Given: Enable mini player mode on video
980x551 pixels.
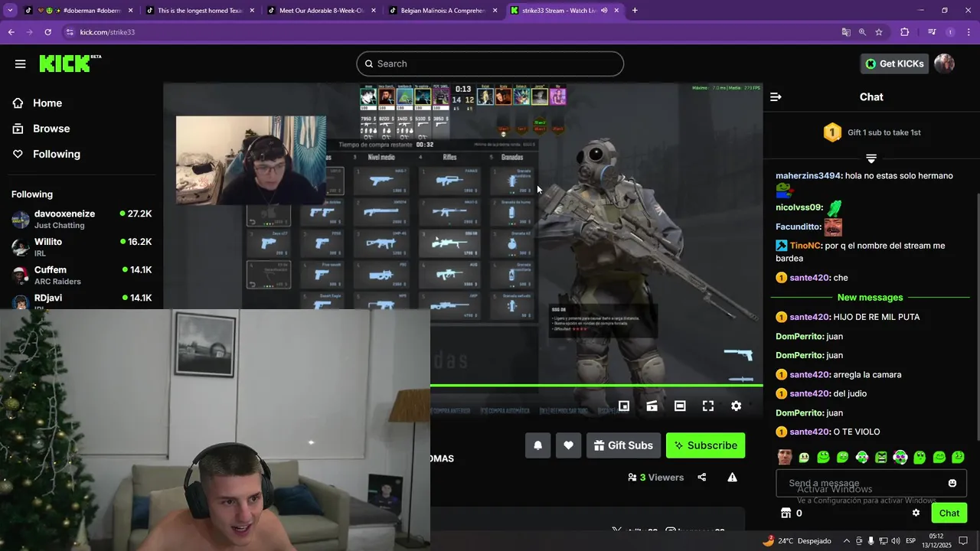Looking at the screenshot, I should coord(624,406).
